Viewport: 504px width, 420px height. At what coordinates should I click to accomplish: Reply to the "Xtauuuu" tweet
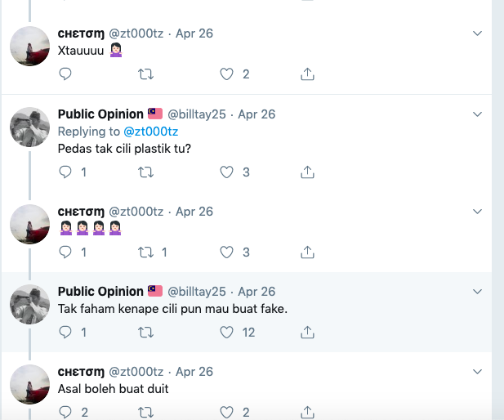pyautogui.click(x=65, y=74)
